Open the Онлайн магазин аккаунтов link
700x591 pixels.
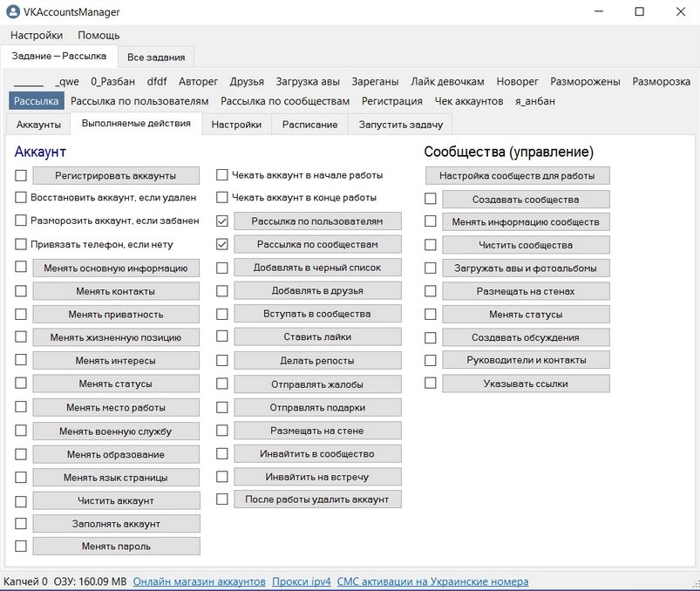point(199,581)
